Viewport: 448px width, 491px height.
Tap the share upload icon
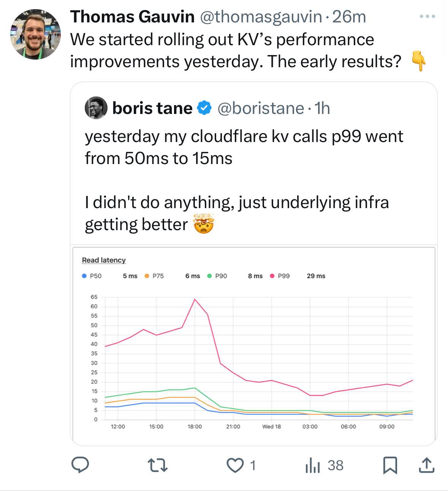pyautogui.click(x=426, y=465)
